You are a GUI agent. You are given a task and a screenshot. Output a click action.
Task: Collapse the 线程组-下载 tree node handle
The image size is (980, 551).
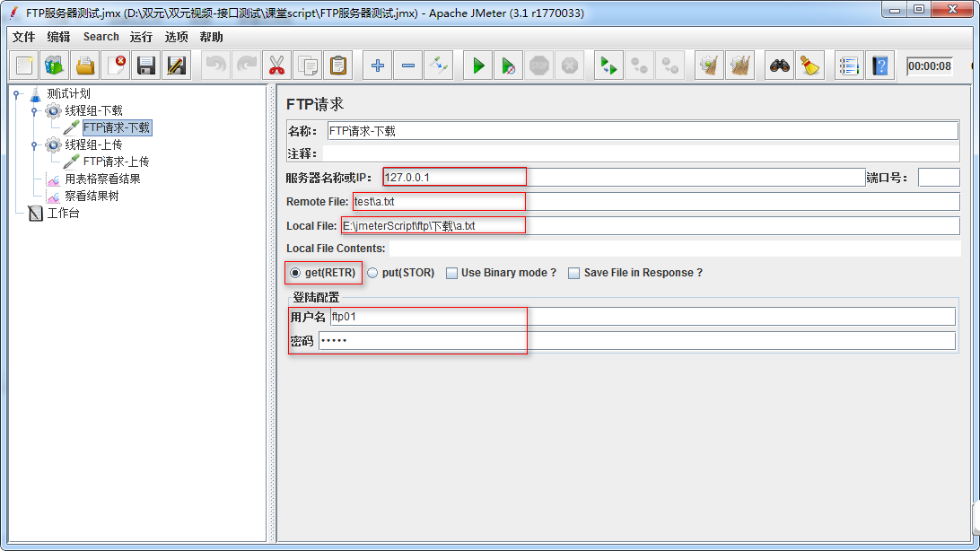(34, 111)
